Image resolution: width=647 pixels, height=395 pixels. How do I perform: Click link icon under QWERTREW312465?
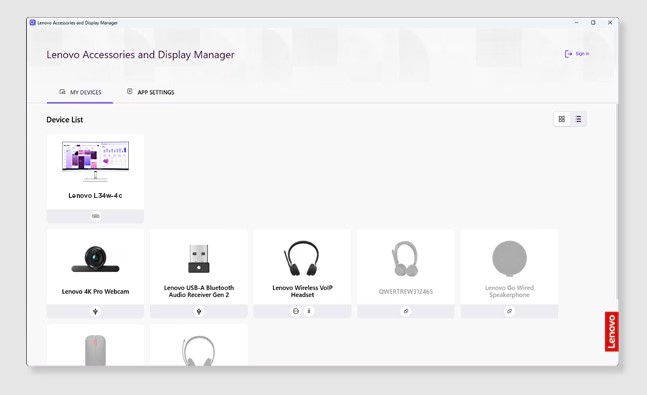click(x=406, y=311)
